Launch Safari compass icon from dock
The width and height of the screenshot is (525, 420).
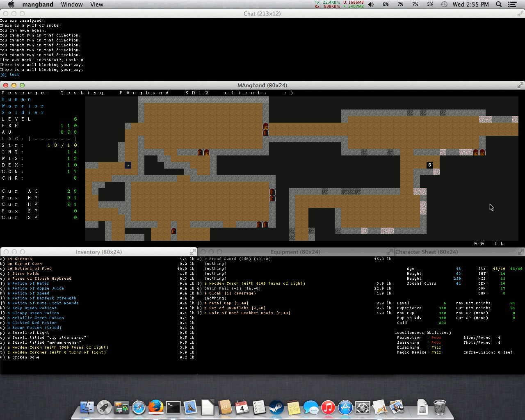[x=139, y=407]
